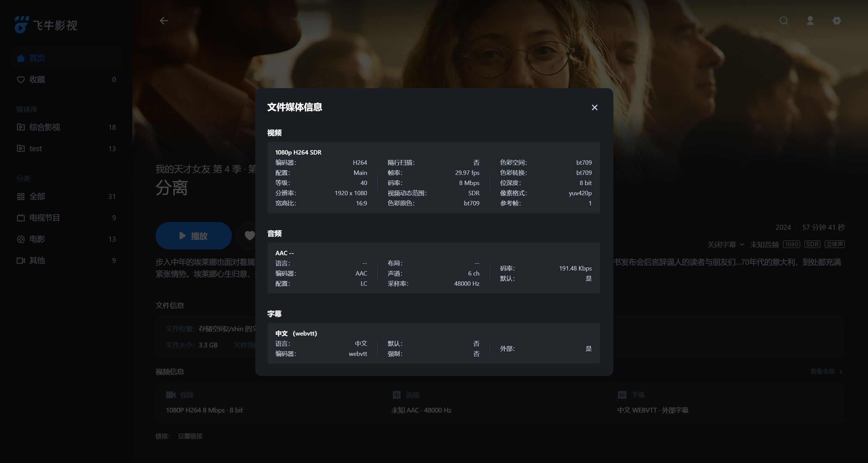Viewport: 868px width, 463px height.
Task: Click the home icon beside 首页
Action: tap(21, 58)
